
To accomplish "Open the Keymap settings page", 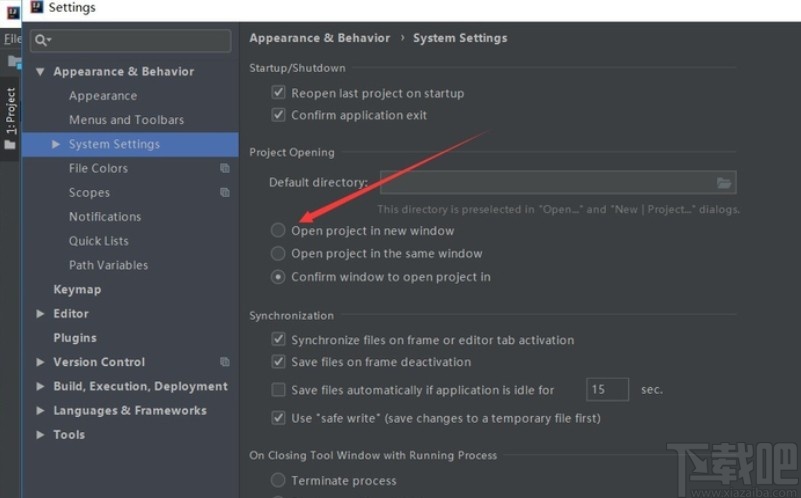I will point(77,289).
